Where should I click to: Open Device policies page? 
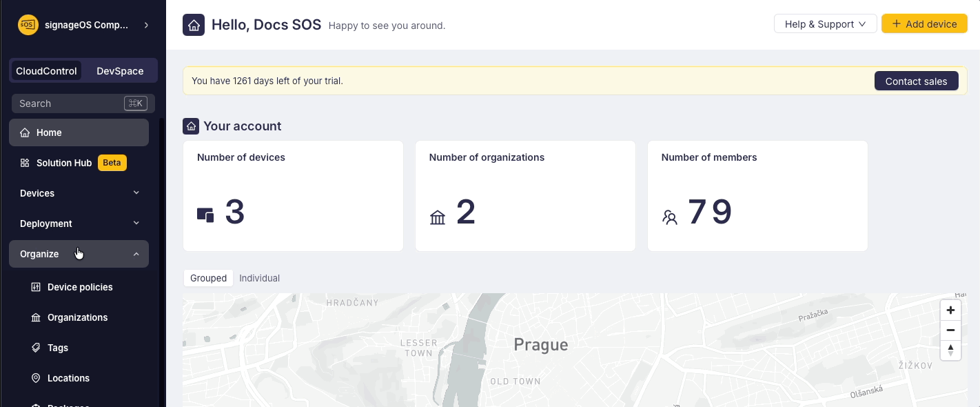pyautogui.click(x=79, y=287)
